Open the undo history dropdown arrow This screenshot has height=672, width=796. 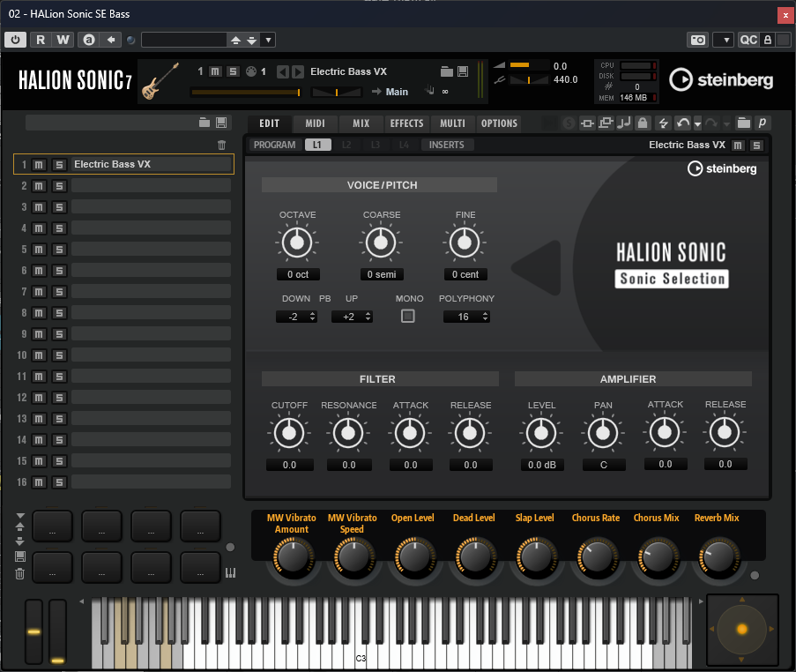[697, 123]
